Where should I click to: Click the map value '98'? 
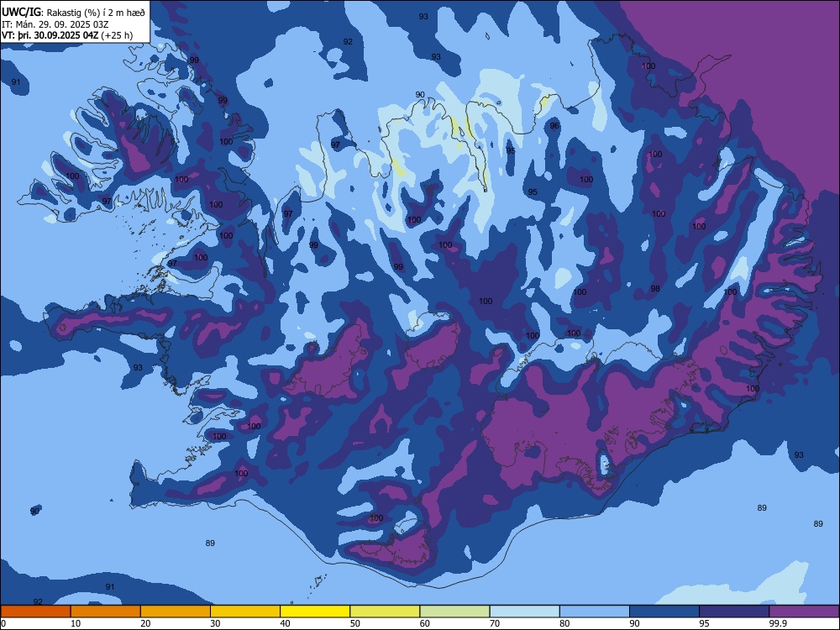point(655,289)
